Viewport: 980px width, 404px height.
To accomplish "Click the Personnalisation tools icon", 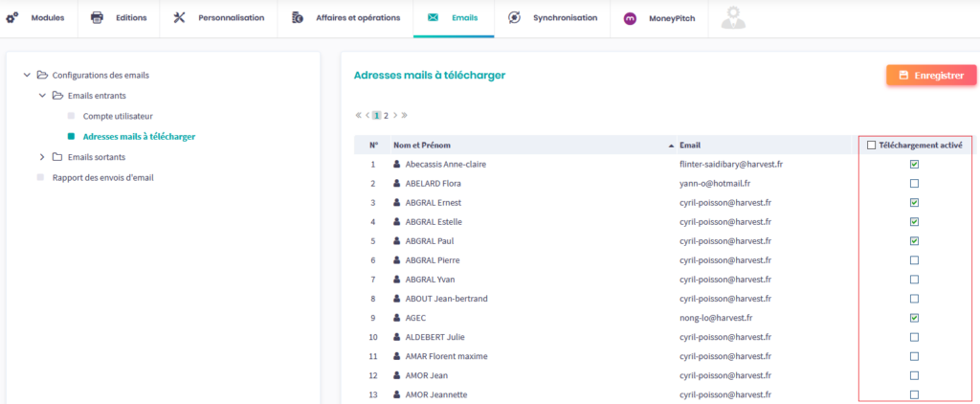I will pyautogui.click(x=180, y=18).
